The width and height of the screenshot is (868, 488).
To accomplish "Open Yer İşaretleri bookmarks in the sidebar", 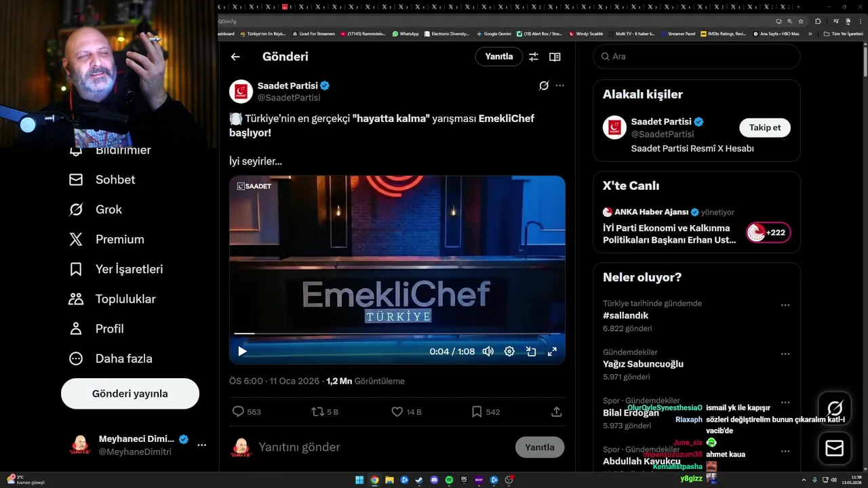I will (x=116, y=269).
